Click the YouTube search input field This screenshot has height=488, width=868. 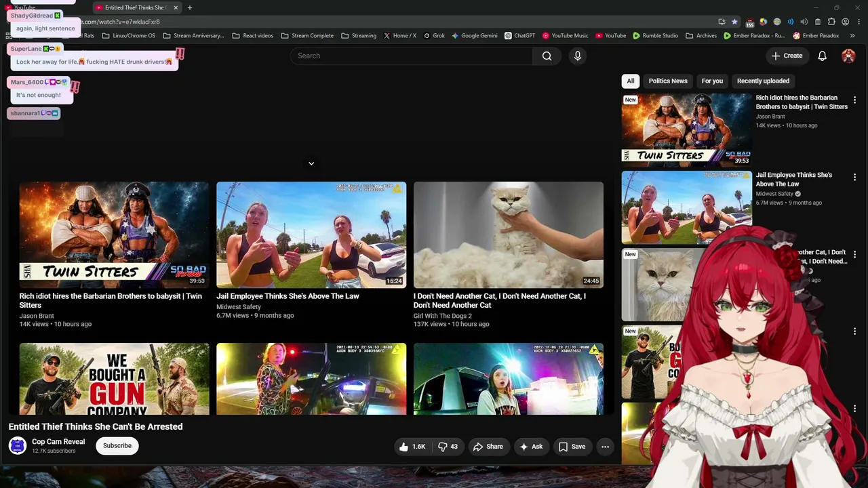point(412,56)
